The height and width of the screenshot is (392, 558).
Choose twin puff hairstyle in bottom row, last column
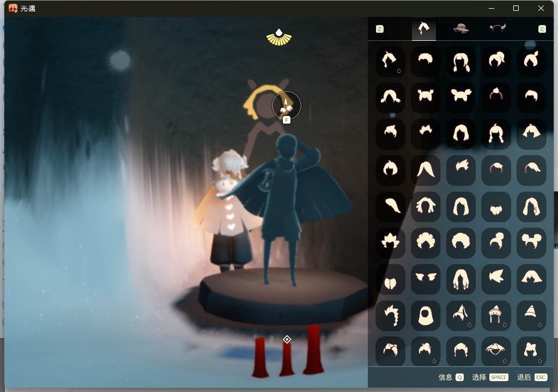(531, 351)
